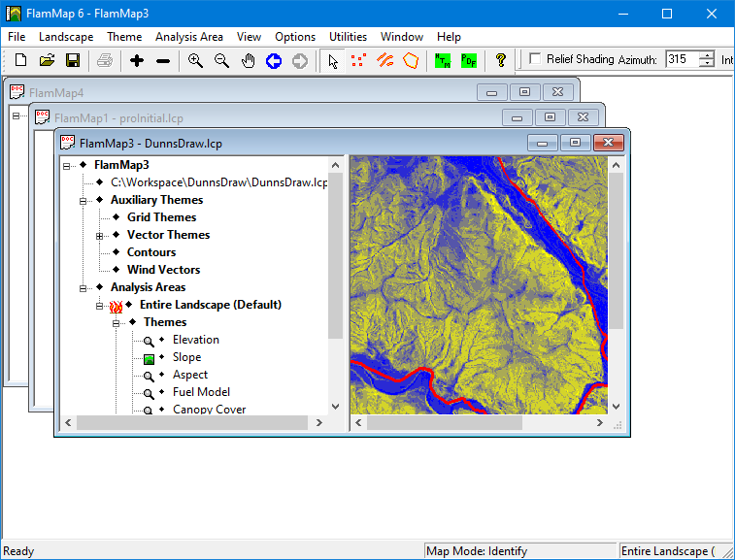Click the FlamMap app icon in title bar
The image size is (735, 560).
14,14
